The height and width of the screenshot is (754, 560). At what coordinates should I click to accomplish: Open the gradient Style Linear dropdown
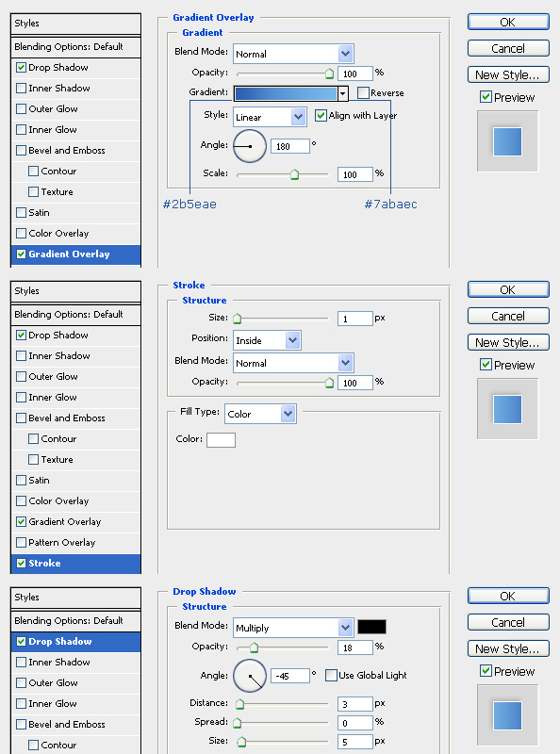point(270,117)
